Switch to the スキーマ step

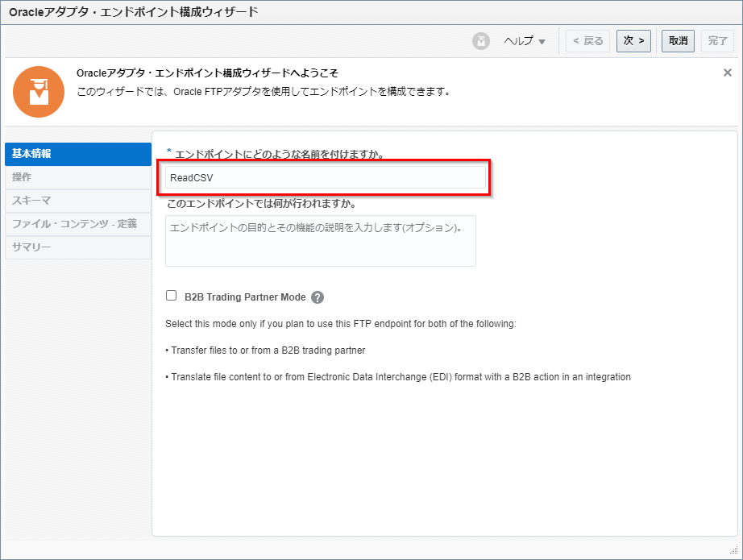pyautogui.click(x=77, y=201)
